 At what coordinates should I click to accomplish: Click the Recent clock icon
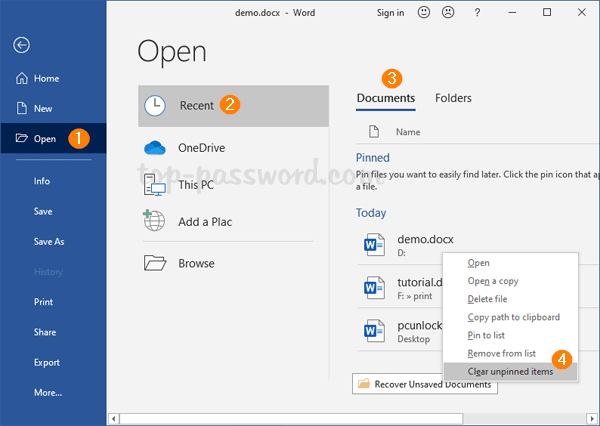click(x=155, y=105)
